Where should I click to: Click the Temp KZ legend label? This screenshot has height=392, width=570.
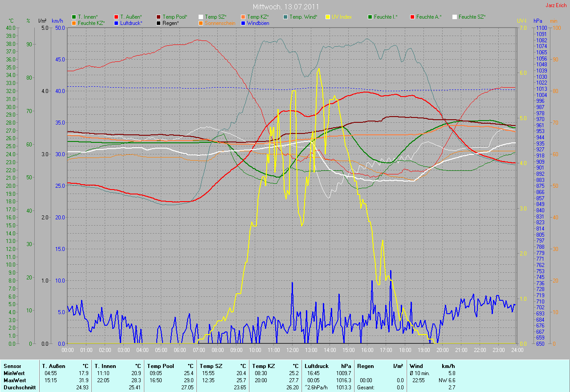(258, 17)
